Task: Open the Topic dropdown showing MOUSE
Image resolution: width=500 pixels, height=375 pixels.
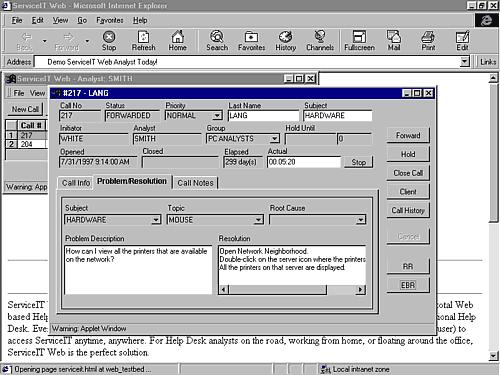Action: coord(258,220)
